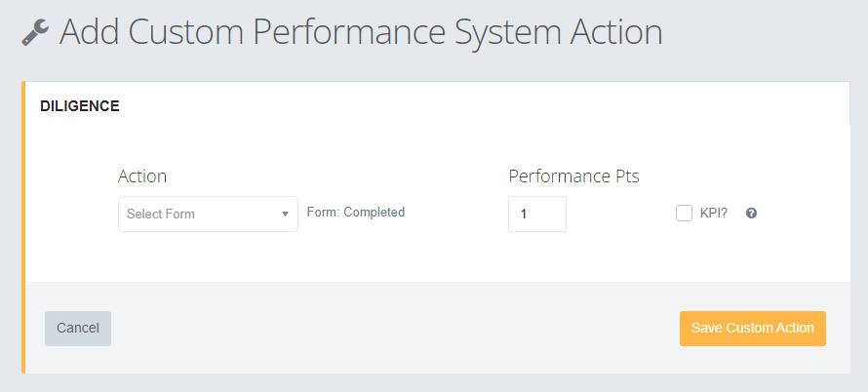The height and width of the screenshot is (392, 868).
Task: Click the Save Custom Action button
Action: click(x=753, y=329)
